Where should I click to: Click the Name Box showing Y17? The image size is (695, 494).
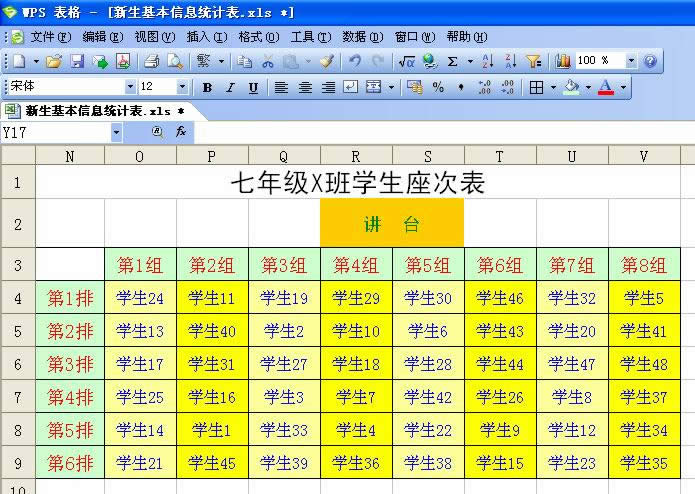(x=55, y=132)
